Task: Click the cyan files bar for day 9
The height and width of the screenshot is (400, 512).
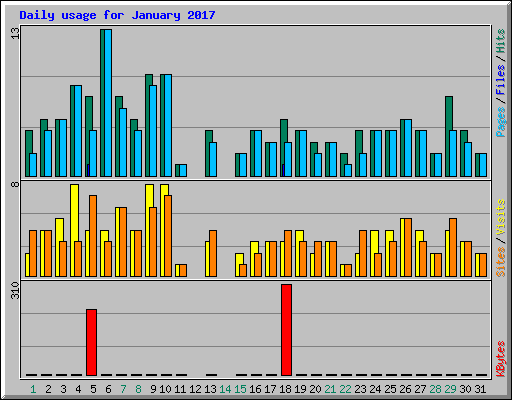Action: [x=153, y=131]
